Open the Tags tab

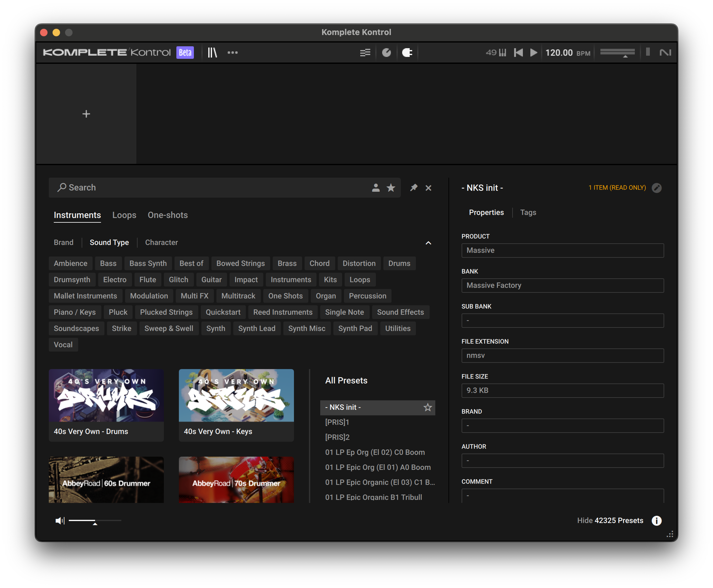click(528, 212)
